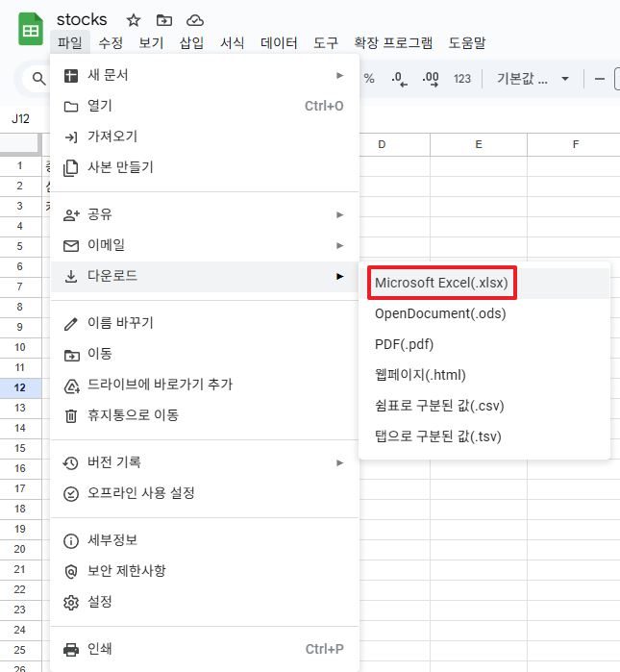Select column F header
620x672 pixels.
click(x=574, y=145)
